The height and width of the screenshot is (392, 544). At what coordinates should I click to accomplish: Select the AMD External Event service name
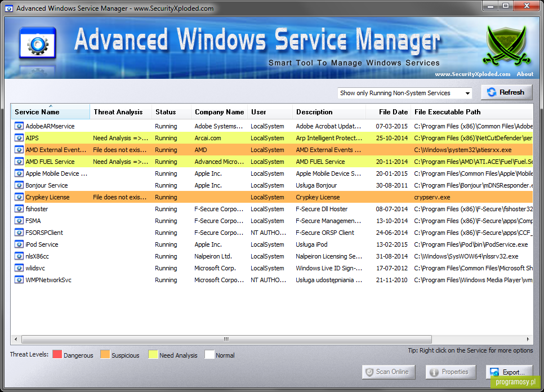click(x=56, y=150)
